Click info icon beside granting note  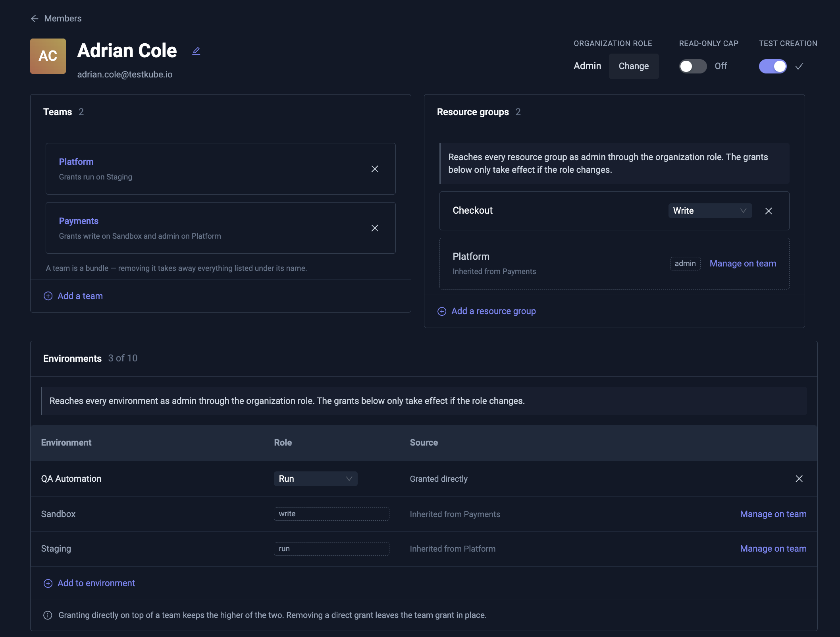(x=48, y=615)
